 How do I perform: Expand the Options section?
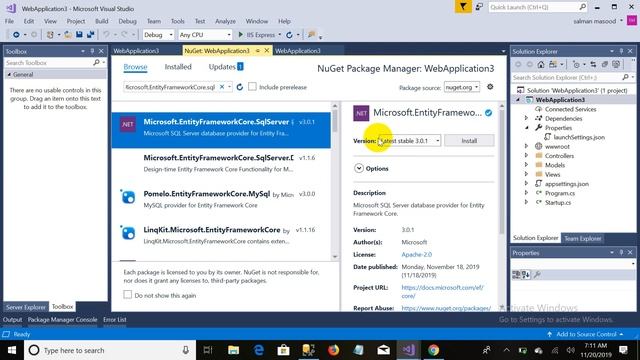359,168
